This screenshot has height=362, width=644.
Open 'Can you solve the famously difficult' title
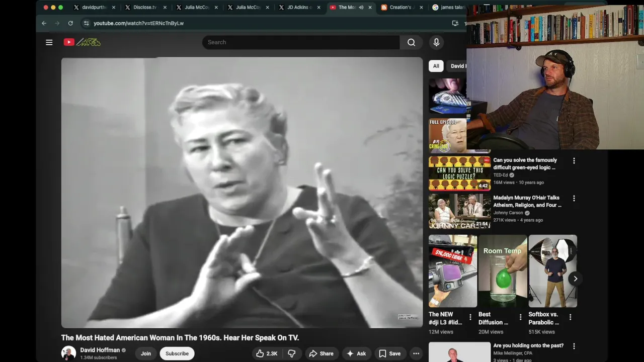[x=525, y=164]
